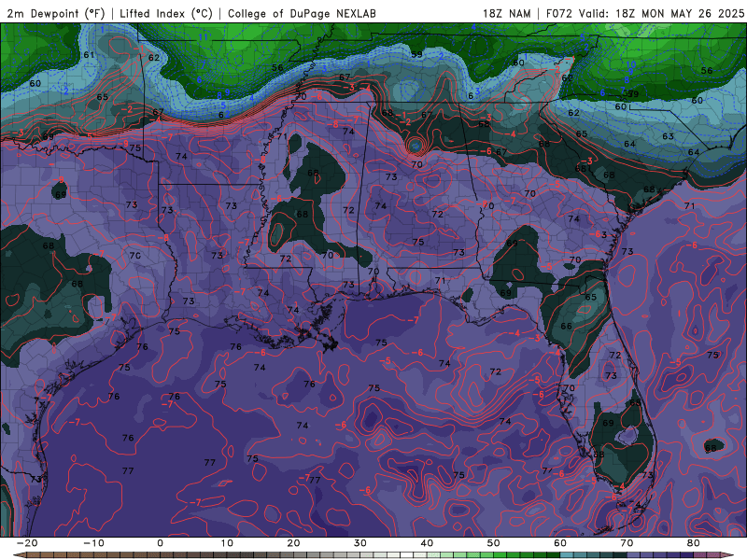
Task: Click the -20 label on the color scale
Action: pyautogui.click(x=27, y=543)
